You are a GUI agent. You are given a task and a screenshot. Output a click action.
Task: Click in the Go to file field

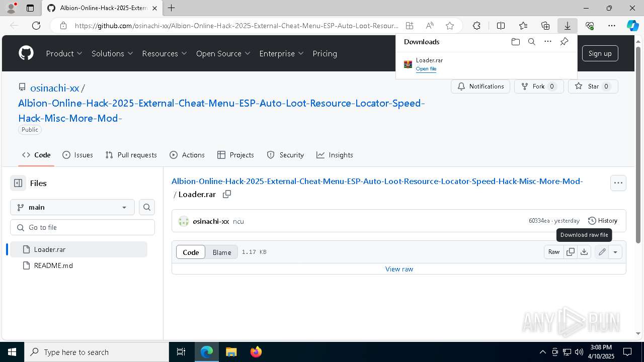(x=83, y=227)
